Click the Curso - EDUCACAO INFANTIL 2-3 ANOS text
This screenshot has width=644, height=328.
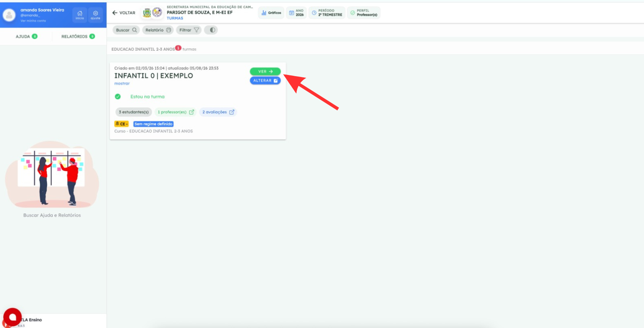[x=153, y=131]
